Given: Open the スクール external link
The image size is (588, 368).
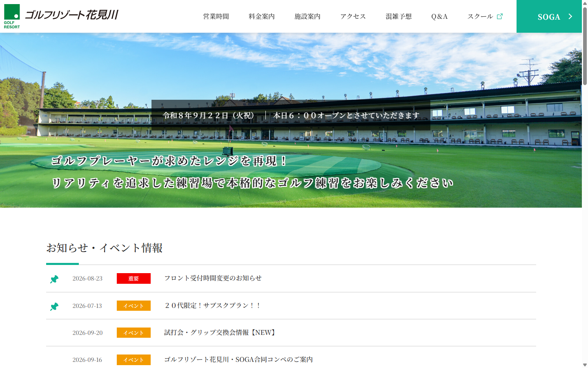Looking at the screenshot, I should click(x=485, y=16).
